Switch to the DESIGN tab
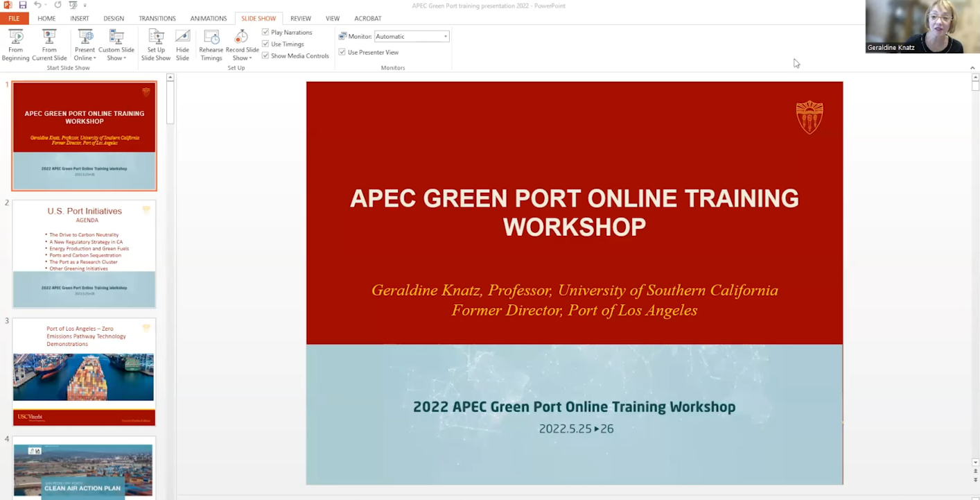 click(114, 19)
